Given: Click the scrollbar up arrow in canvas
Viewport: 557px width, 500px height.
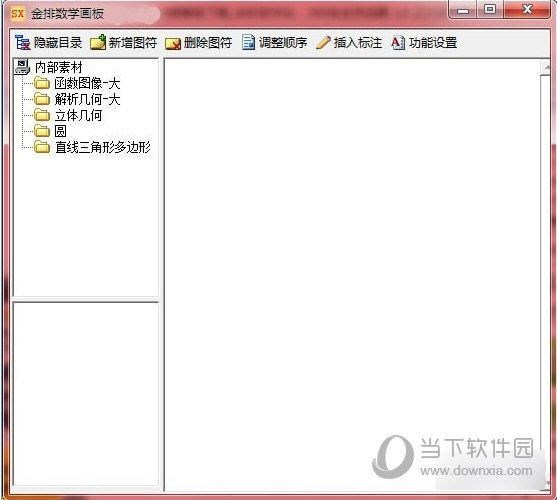Looking at the screenshot, I should (545, 67).
